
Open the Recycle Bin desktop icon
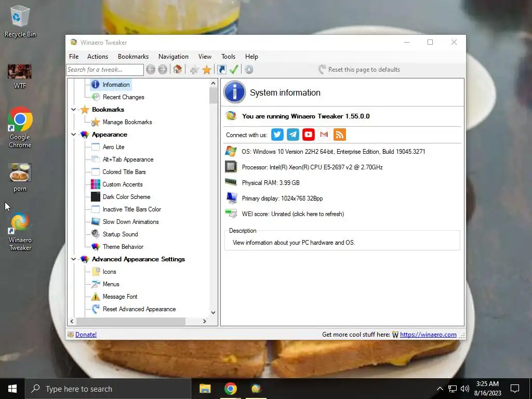tap(20, 21)
